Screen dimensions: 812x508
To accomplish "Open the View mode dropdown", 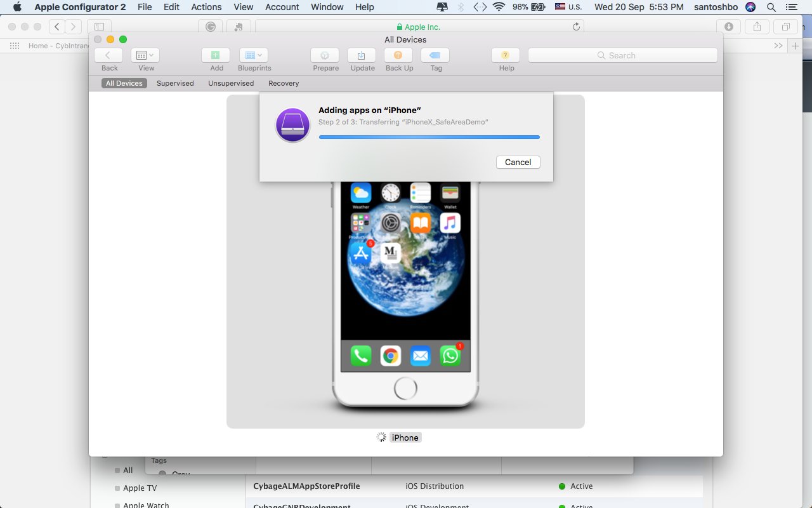I will point(145,55).
